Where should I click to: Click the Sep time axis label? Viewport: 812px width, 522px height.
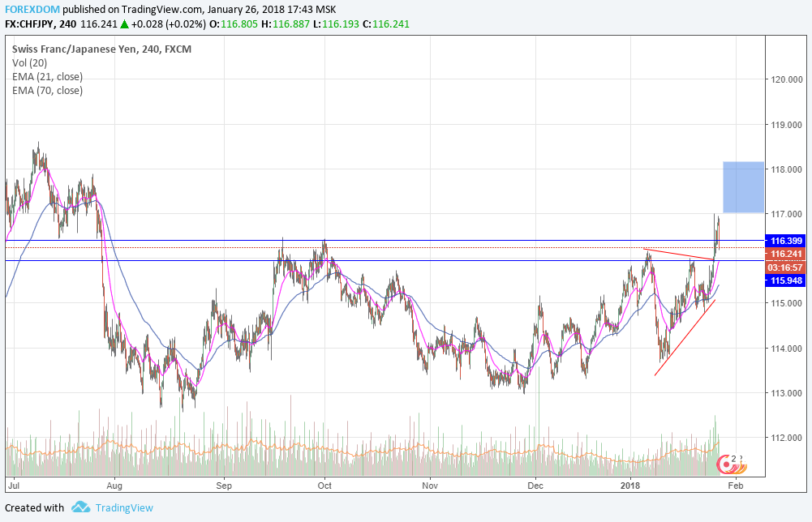(224, 486)
